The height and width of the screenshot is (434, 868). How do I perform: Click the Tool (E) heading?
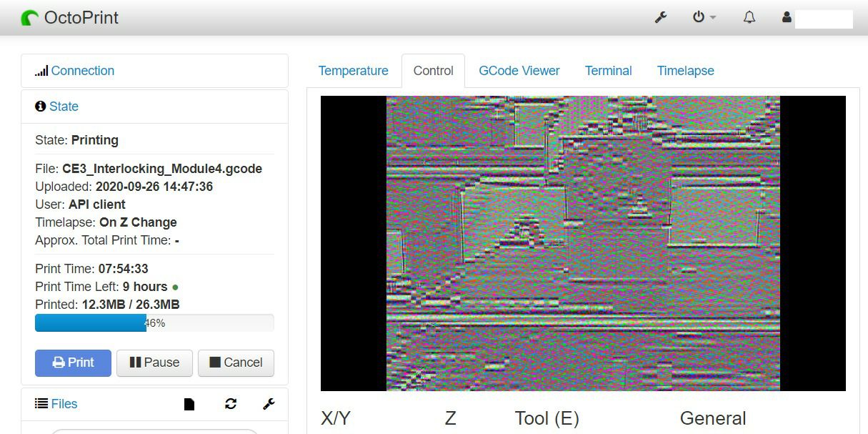pos(547,418)
